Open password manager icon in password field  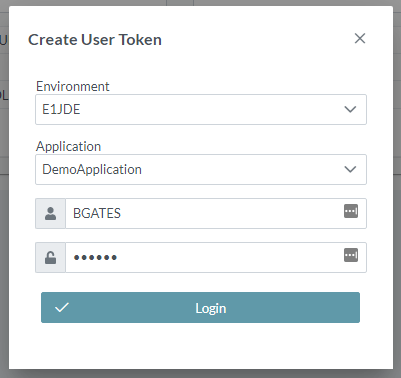pyautogui.click(x=351, y=255)
